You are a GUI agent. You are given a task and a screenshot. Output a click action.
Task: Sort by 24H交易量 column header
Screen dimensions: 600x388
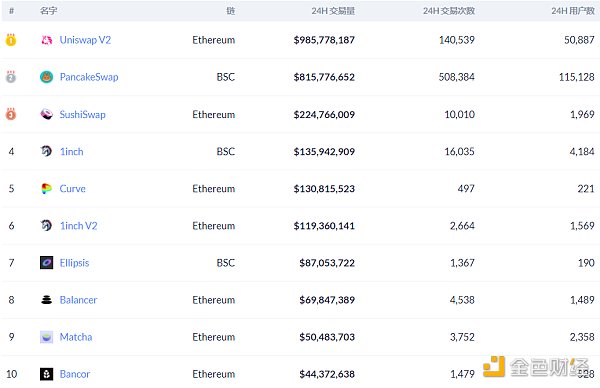click(x=333, y=11)
